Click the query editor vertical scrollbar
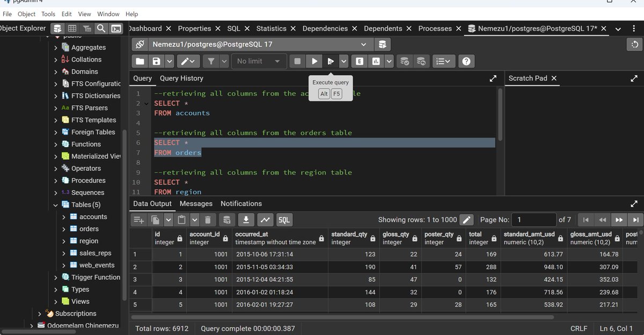 (500, 114)
